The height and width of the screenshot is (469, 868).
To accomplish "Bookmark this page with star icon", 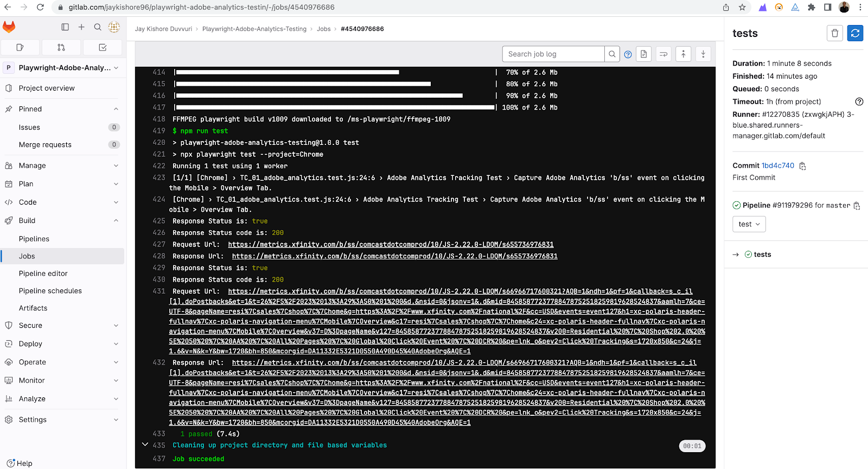I will coord(742,7).
